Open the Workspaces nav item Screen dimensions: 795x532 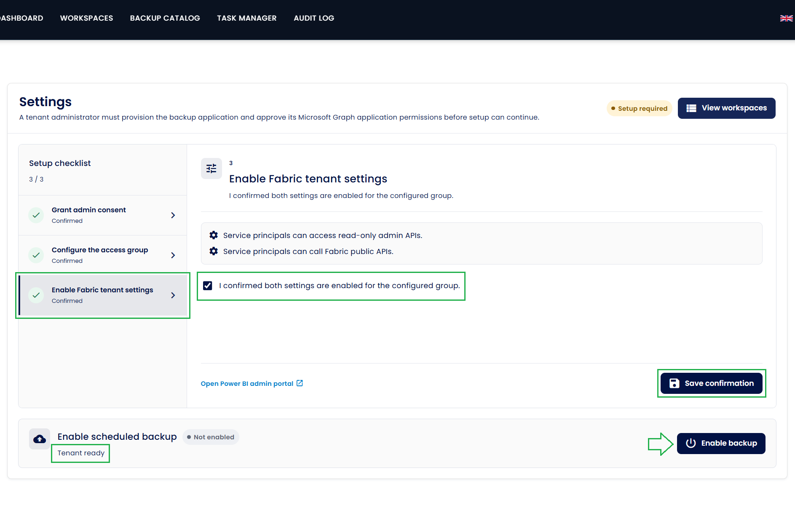86,18
